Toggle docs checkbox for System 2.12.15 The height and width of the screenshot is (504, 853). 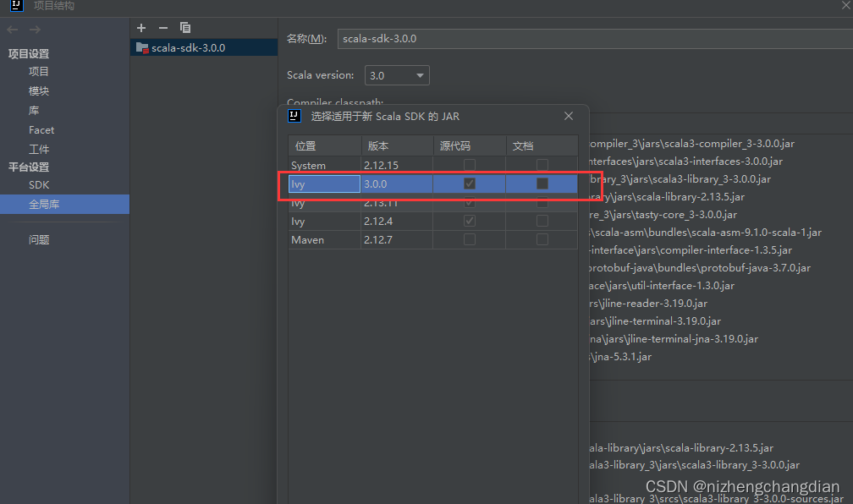(542, 164)
